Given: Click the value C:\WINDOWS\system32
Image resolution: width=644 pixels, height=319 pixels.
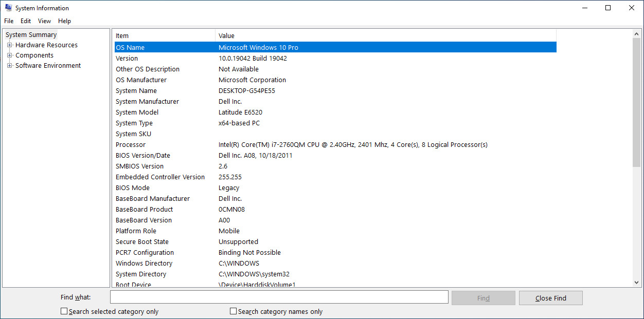Looking at the screenshot, I should coord(254,274).
